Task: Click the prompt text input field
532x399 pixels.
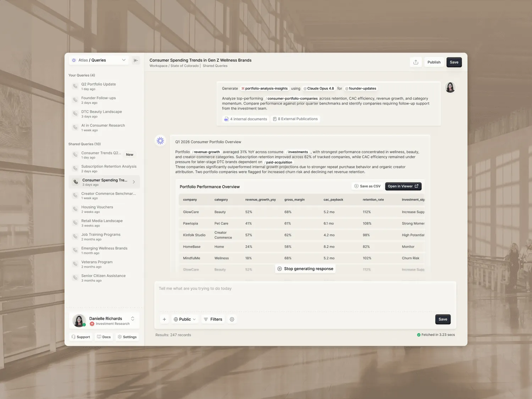Action: [305, 297]
